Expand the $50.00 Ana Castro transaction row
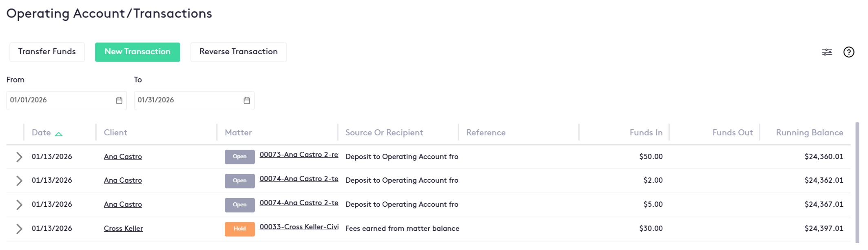Viewport: 868px width, 250px height. pos(19,157)
